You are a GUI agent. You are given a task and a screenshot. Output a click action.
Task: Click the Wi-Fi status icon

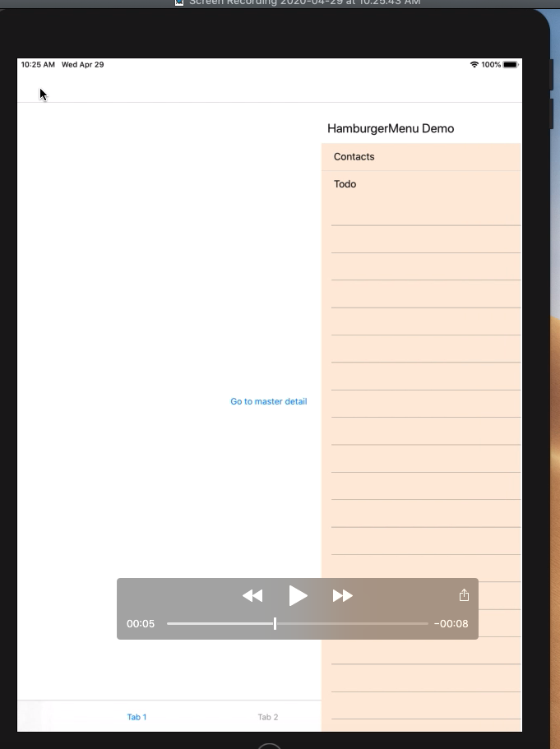click(474, 64)
